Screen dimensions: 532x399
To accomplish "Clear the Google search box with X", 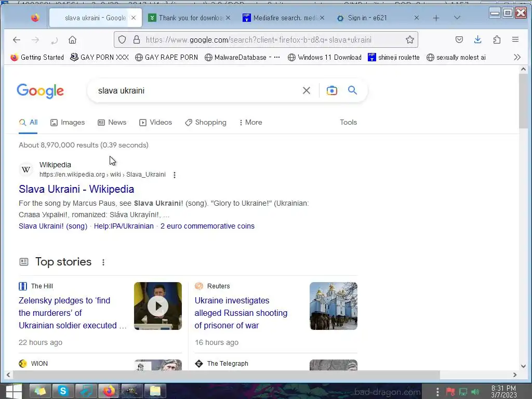I will [x=307, y=90].
